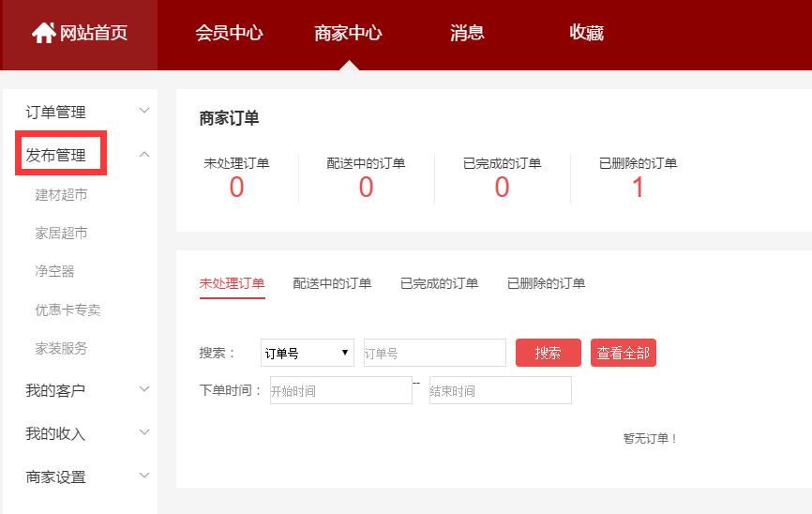Switch to the 未处理订单 tab
Viewport: 812px width, 514px height.
point(232,283)
